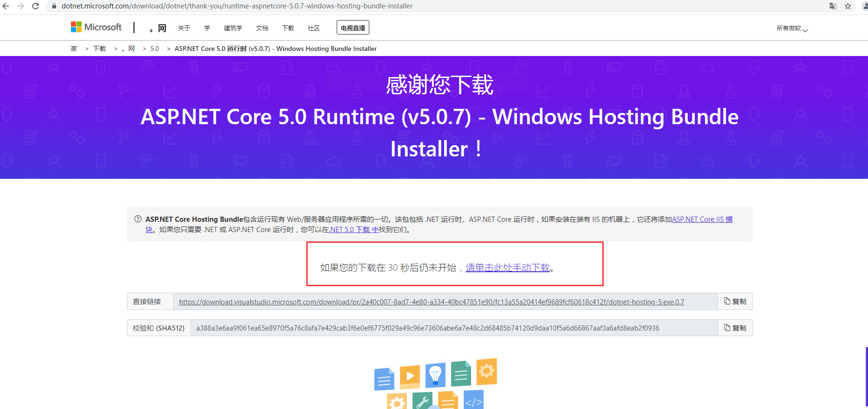Click the 电视直播 button
The height and width of the screenshot is (409, 868).
point(353,28)
